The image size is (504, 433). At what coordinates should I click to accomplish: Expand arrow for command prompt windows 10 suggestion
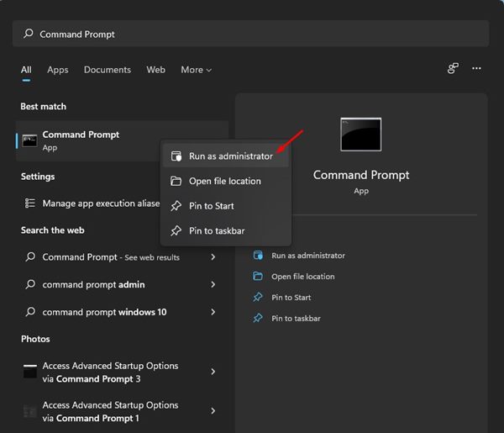[x=213, y=311]
